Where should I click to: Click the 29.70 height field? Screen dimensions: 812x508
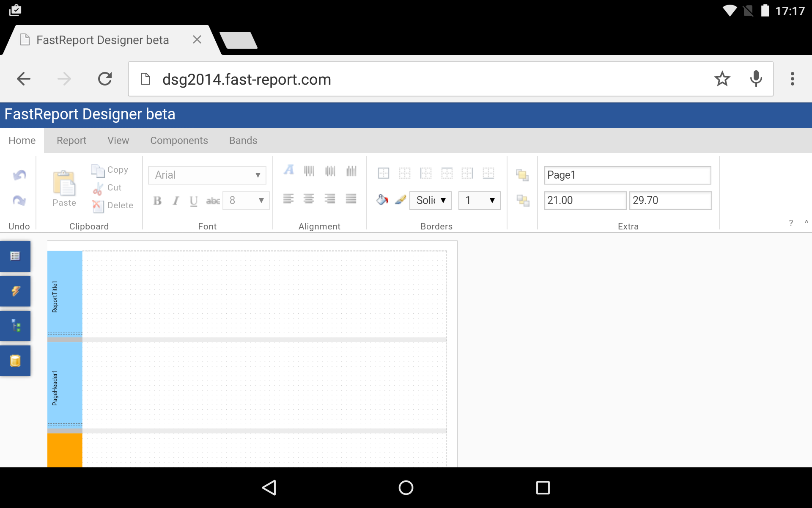click(x=671, y=201)
